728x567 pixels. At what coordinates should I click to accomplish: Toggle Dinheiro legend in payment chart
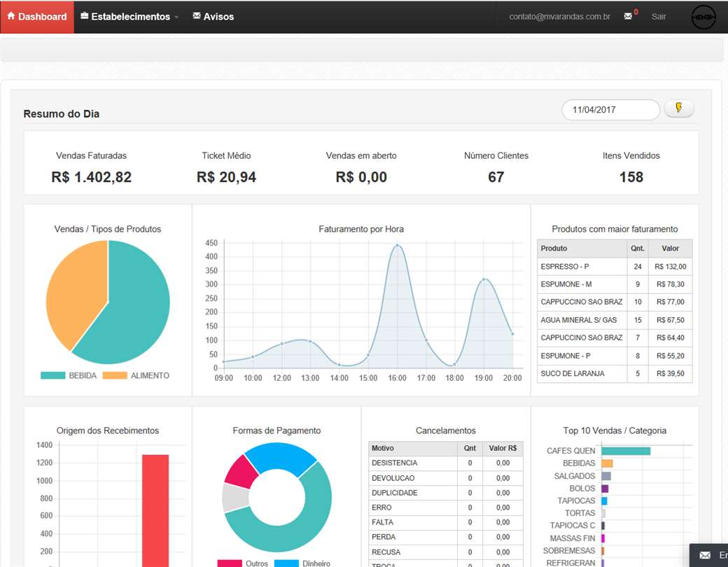tap(302, 563)
